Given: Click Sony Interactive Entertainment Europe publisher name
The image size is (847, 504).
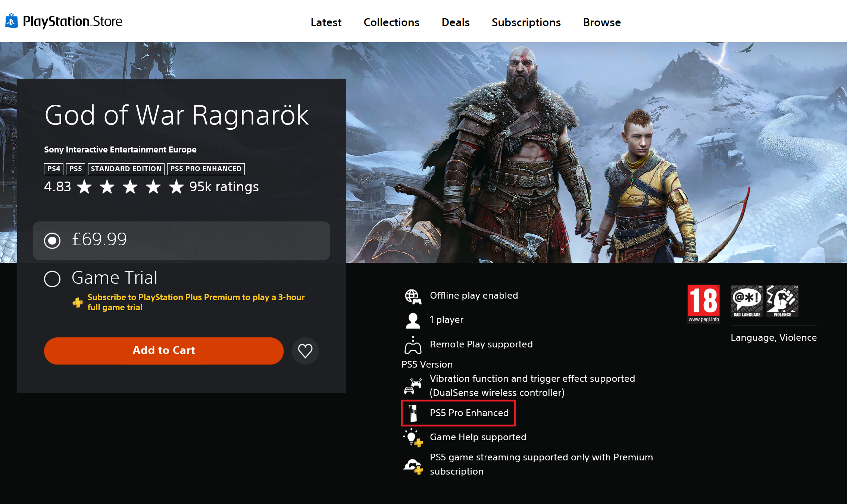Looking at the screenshot, I should tap(120, 149).
